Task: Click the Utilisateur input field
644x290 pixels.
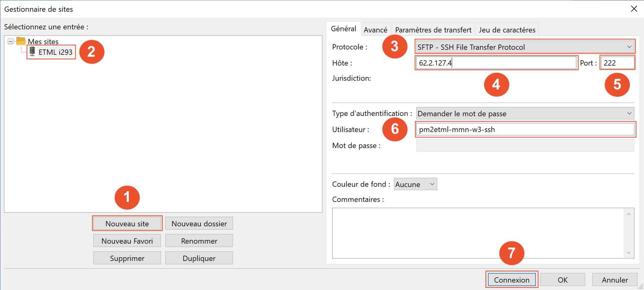Action: pyautogui.click(x=525, y=130)
